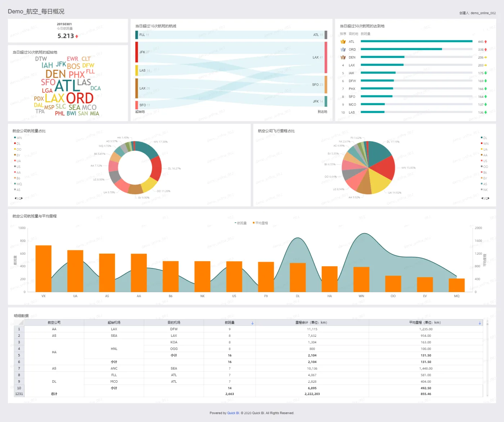Click the red up arrow beside 445

pyautogui.click(x=486, y=42)
